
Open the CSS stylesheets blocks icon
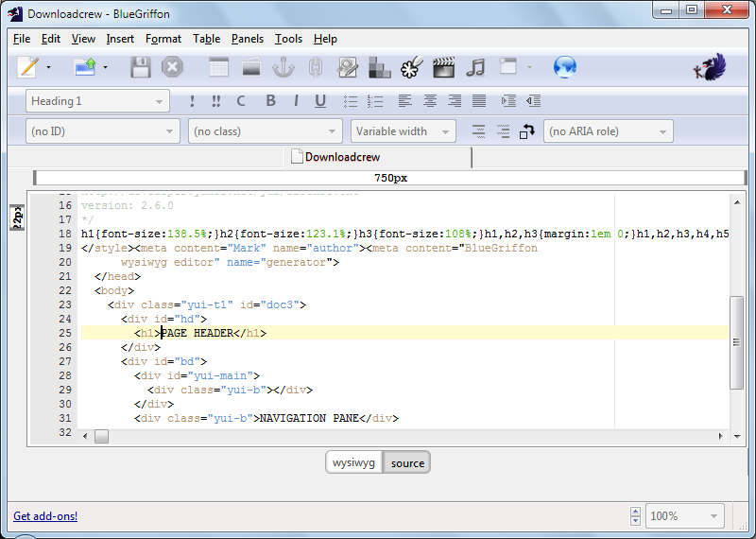(x=380, y=67)
